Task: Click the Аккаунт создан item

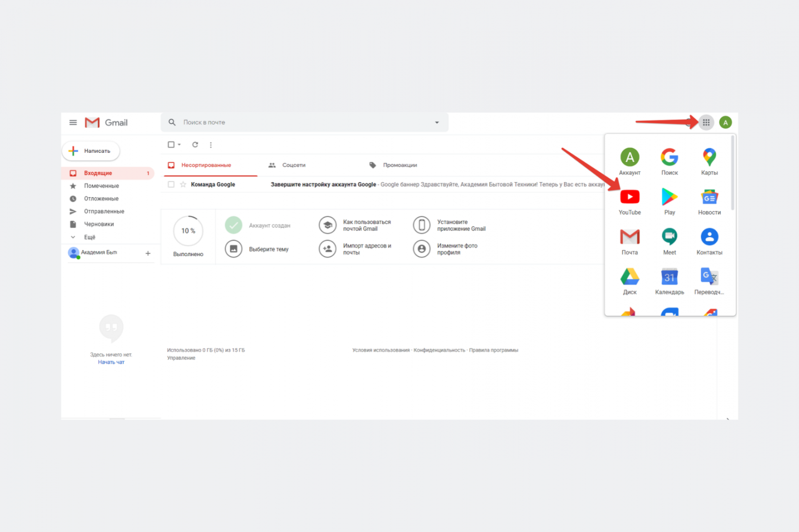Action: [258, 225]
